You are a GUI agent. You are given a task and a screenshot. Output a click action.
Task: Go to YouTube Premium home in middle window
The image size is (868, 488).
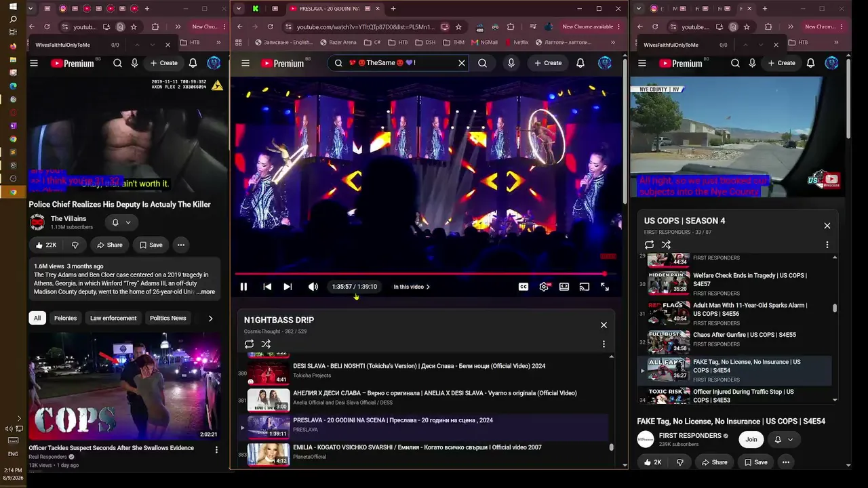coord(283,63)
